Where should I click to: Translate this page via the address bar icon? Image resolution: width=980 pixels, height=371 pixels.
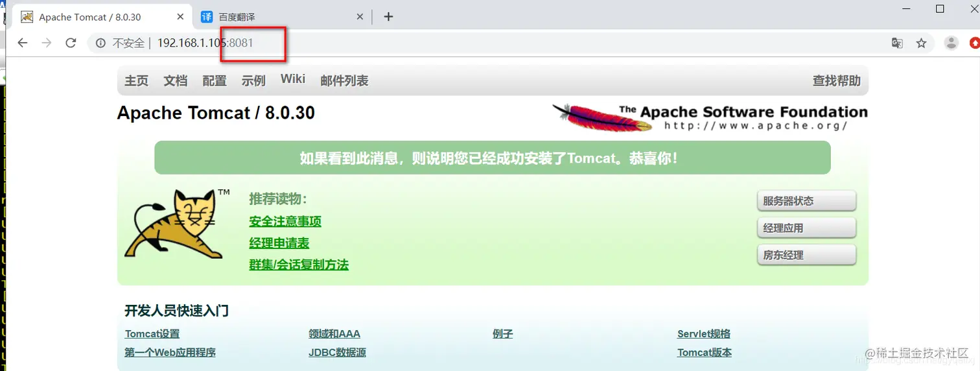click(897, 43)
